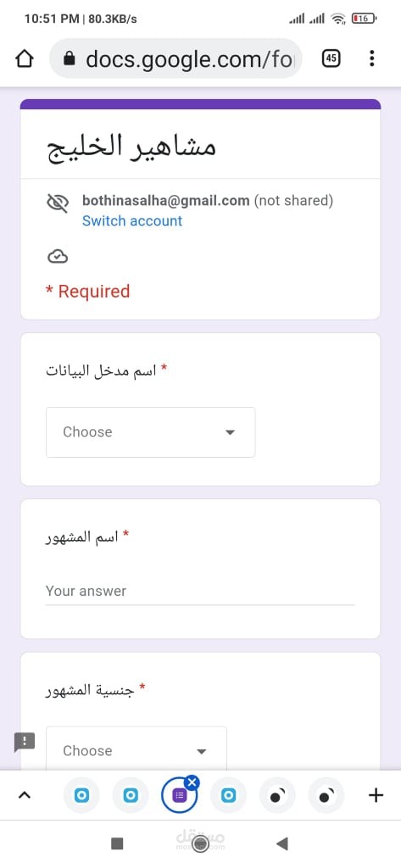
Task: Tap the Android recent apps square button
Action: coord(117,843)
